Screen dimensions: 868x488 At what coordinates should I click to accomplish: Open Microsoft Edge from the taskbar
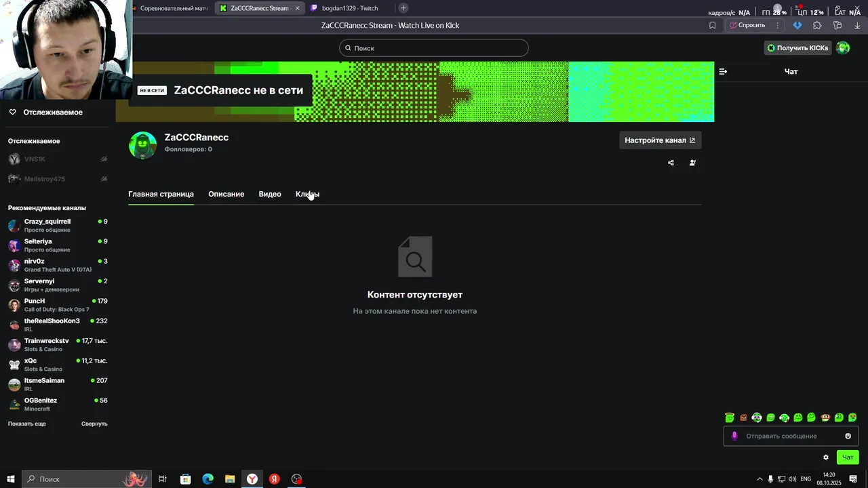pyautogui.click(x=208, y=479)
